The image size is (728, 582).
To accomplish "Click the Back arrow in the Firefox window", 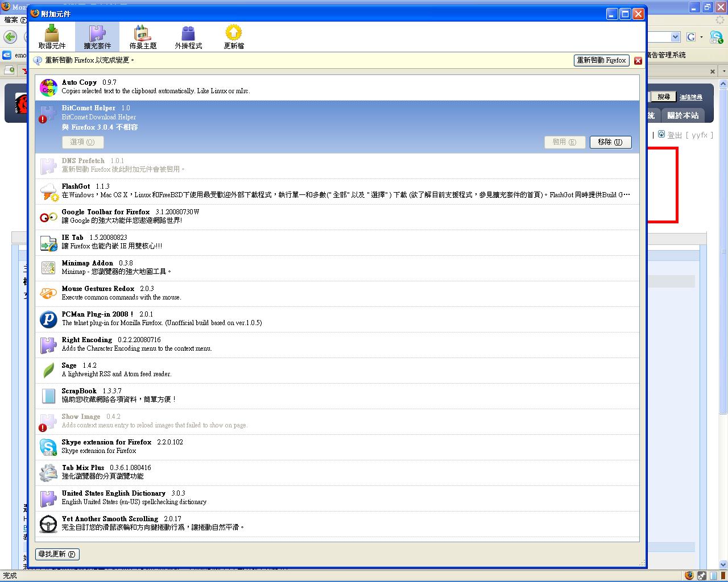I will (10, 37).
